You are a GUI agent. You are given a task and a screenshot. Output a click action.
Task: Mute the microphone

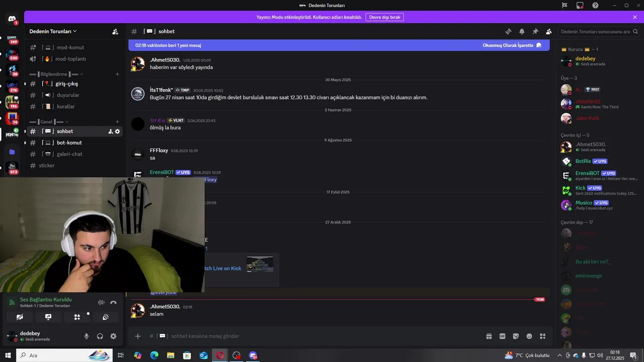coord(87,336)
